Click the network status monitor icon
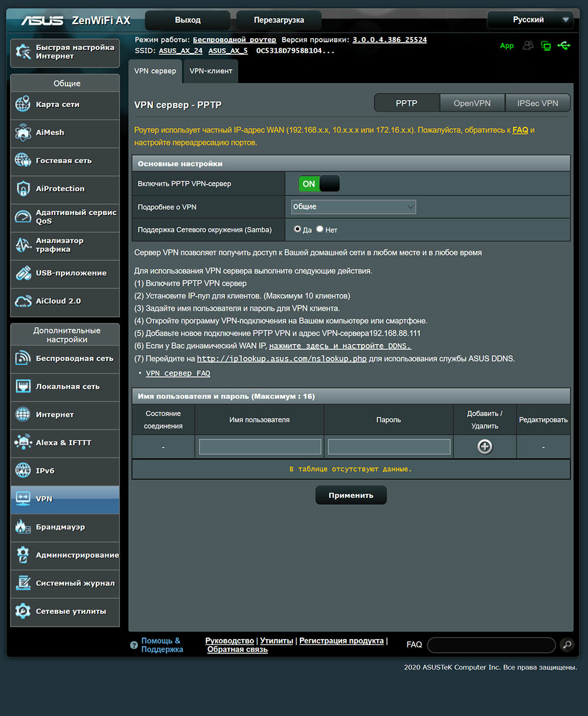 [x=546, y=45]
